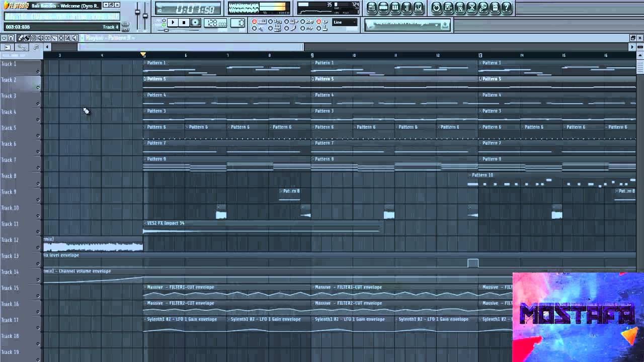Select the Pattern 10 clip on Track 8
The height and width of the screenshot is (362, 644).
coord(552,180)
